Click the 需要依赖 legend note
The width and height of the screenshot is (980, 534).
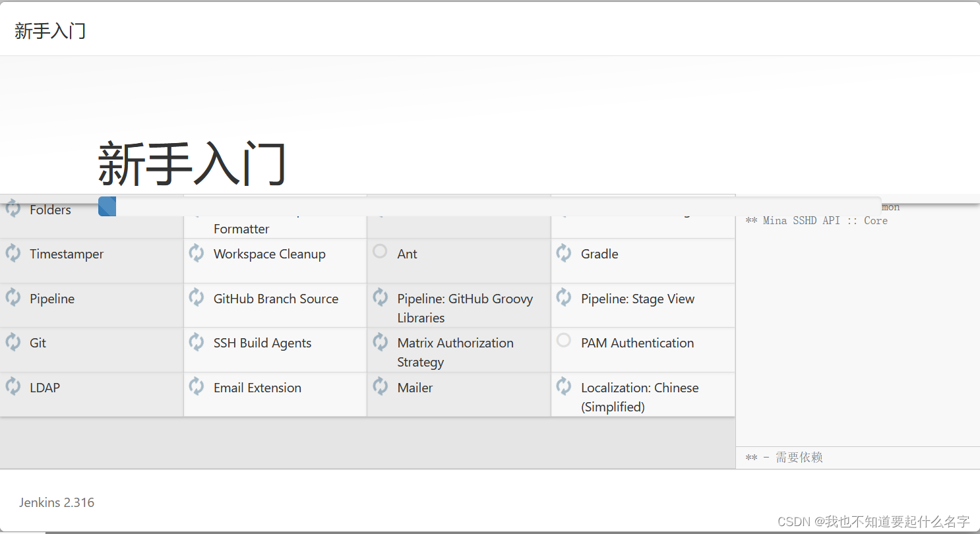(x=784, y=458)
